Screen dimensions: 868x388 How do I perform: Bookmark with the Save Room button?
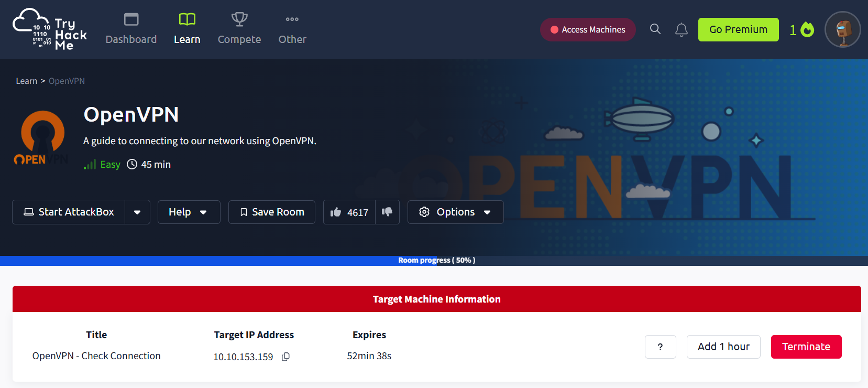pos(272,212)
